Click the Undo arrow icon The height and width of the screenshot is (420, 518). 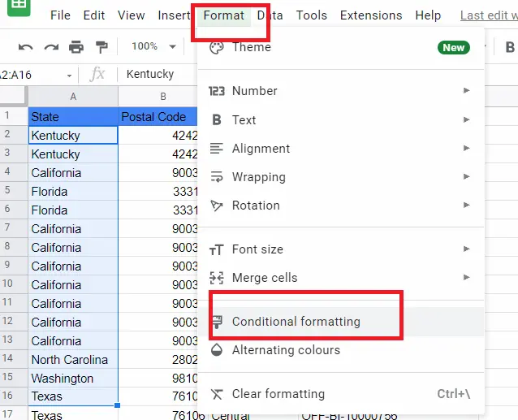pyautogui.click(x=26, y=47)
